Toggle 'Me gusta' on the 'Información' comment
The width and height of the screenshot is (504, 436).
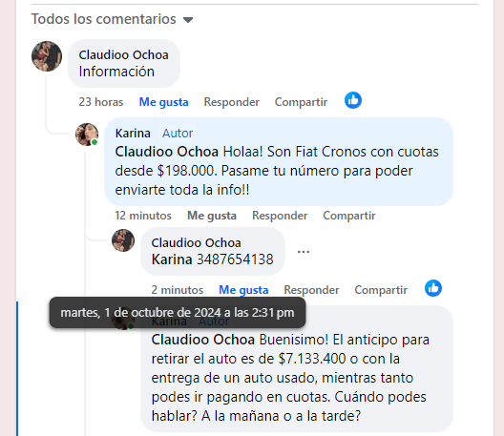click(163, 102)
